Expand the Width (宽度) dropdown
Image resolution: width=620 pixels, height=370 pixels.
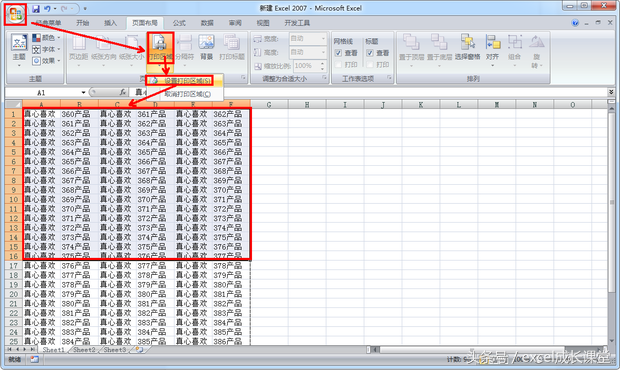tap(323, 39)
